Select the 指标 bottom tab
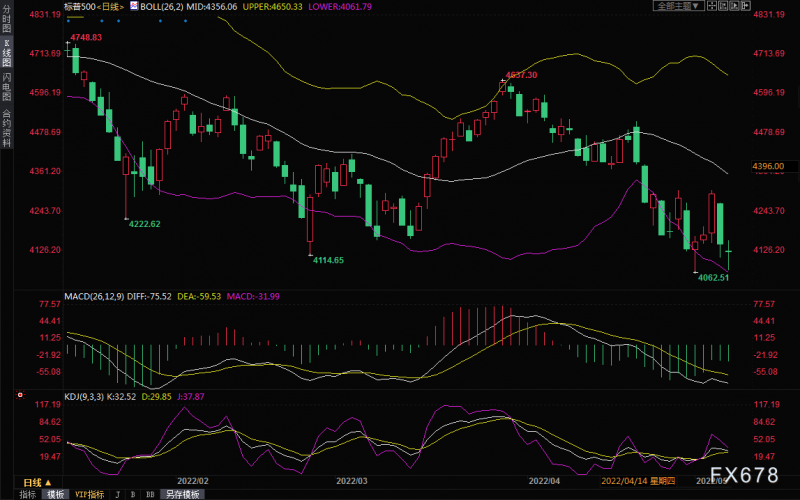 pyautogui.click(x=28, y=494)
